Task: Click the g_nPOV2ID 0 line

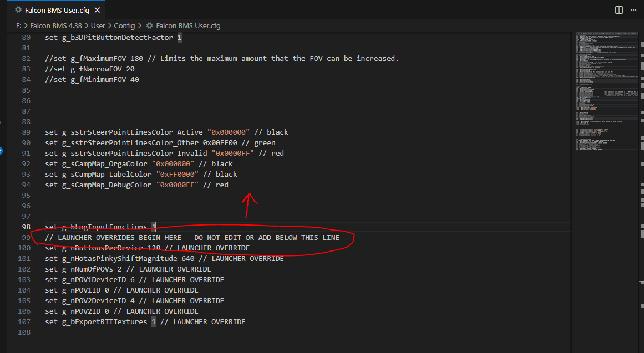Action: (x=121, y=311)
